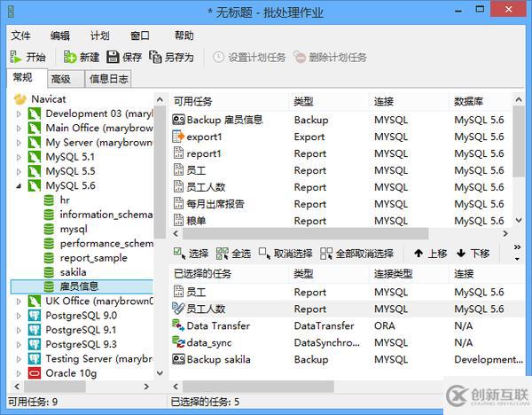Click the 设置计划任务 clock icon
Image resolution: width=532 pixels, height=415 pixels.
(x=218, y=57)
